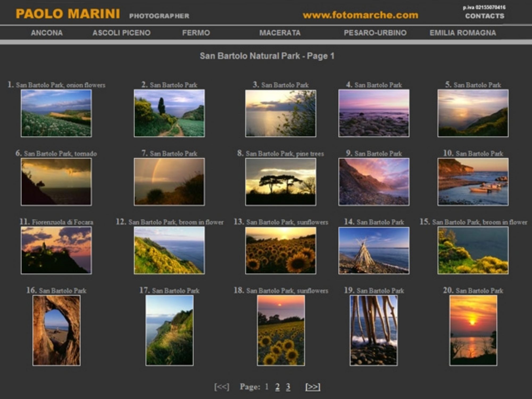Open the Ascoli Piceno section
Viewport: 532px width, 399px height.
point(121,33)
